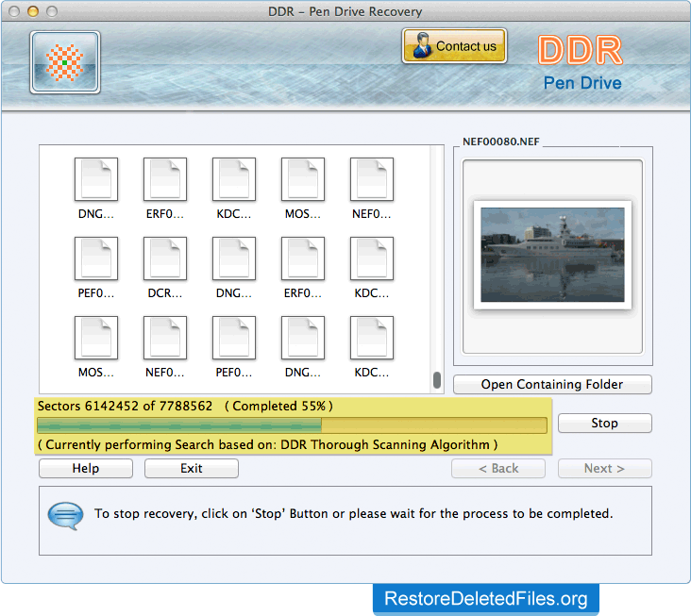
Task: Select the MOS file icon in bottom row
Action: (96, 338)
